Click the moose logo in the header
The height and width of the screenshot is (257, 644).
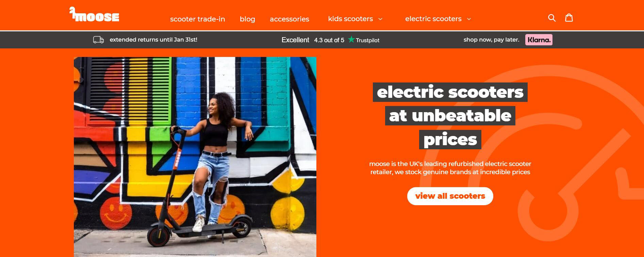coord(94,15)
